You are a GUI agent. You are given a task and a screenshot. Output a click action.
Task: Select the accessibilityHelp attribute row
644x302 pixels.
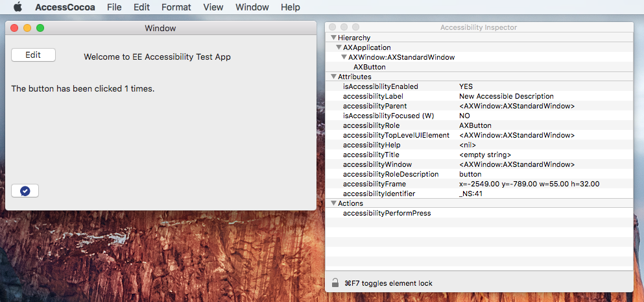(x=479, y=145)
